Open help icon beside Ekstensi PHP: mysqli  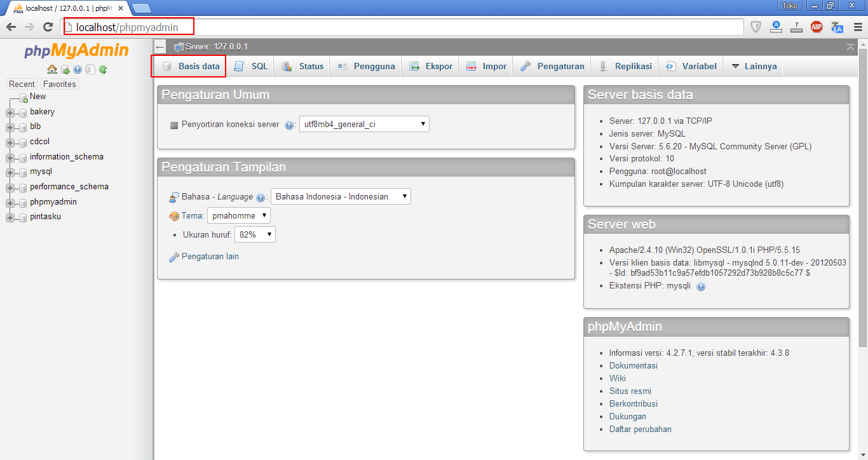(701, 287)
